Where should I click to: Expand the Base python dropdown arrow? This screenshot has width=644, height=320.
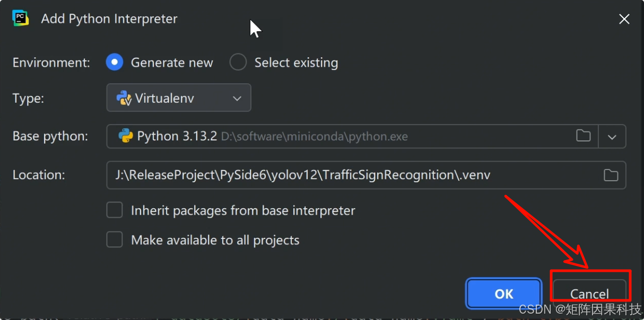(612, 137)
